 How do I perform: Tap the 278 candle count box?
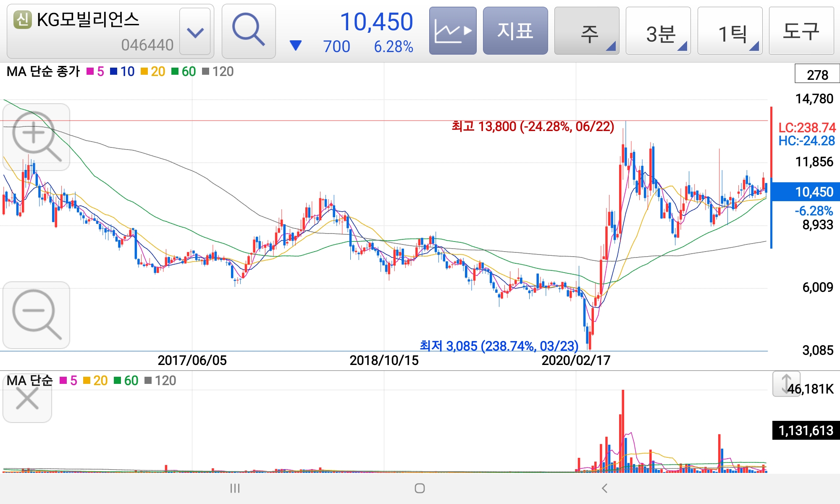point(817,74)
